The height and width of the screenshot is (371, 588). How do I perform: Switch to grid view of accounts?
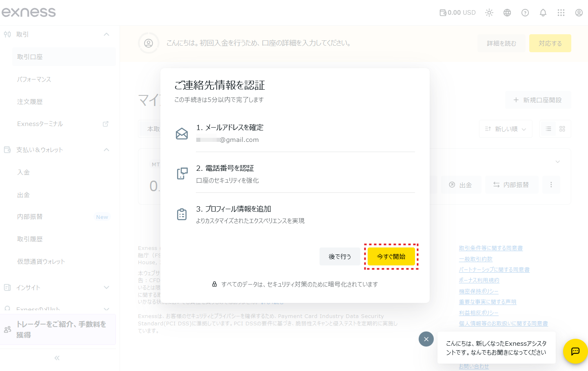click(562, 129)
